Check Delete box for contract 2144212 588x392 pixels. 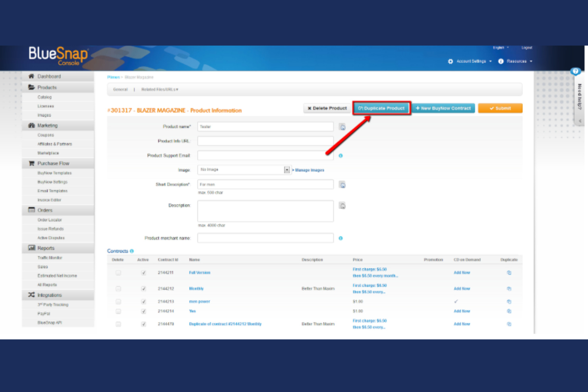[x=118, y=289]
